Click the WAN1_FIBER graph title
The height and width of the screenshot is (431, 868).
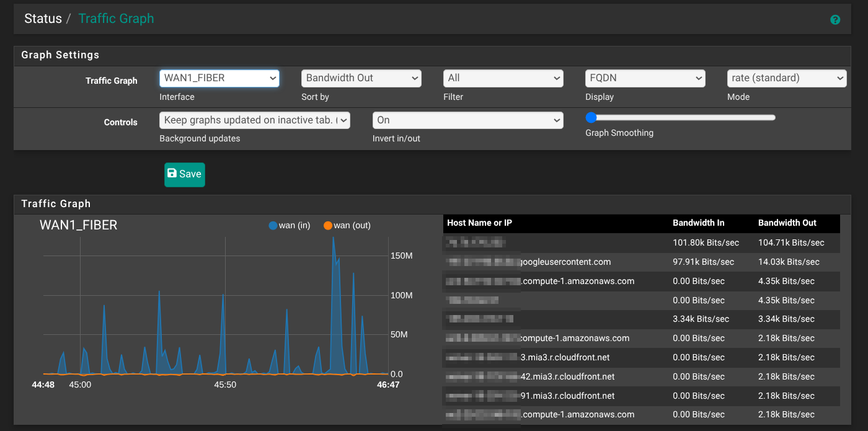(x=78, y=225)
